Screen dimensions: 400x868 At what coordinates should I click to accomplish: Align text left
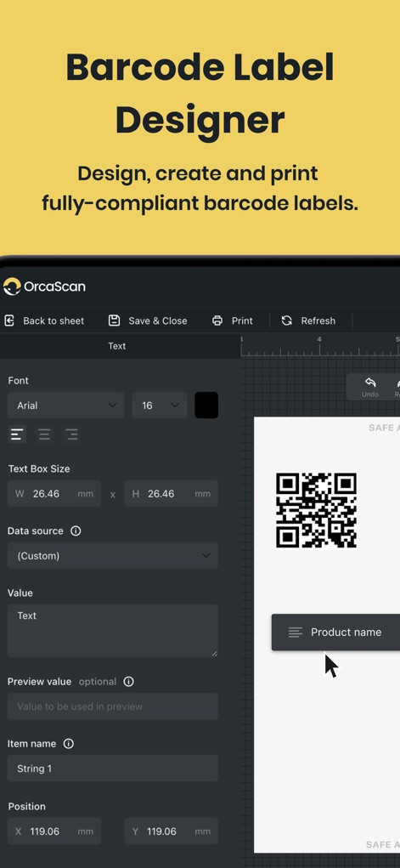coord(17,434)
